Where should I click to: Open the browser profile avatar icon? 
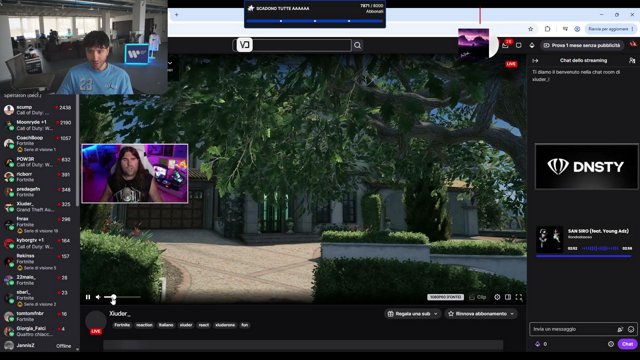(x=577, y=29)
